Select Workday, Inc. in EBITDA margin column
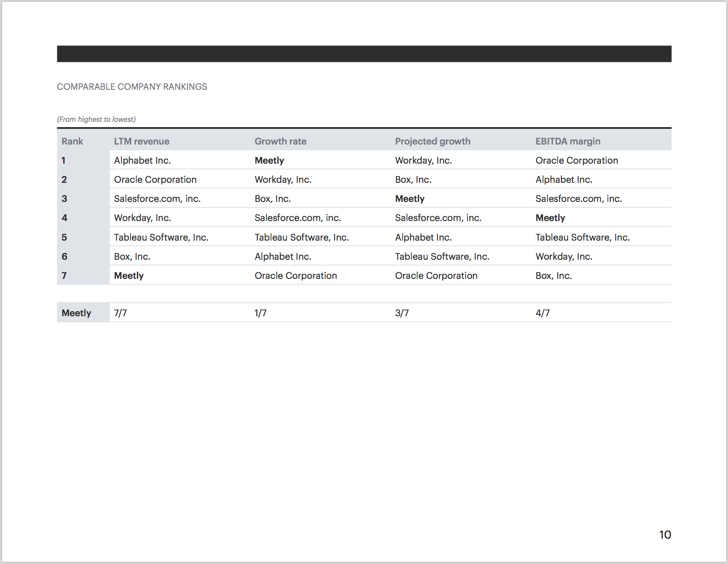Screen dimensions: 728x564 click(564, 257)
